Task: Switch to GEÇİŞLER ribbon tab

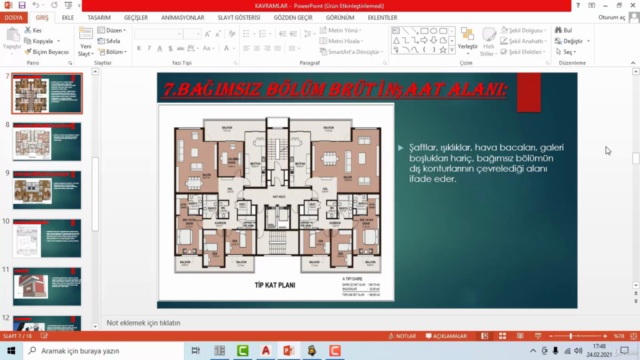Action: pos(136,18)
